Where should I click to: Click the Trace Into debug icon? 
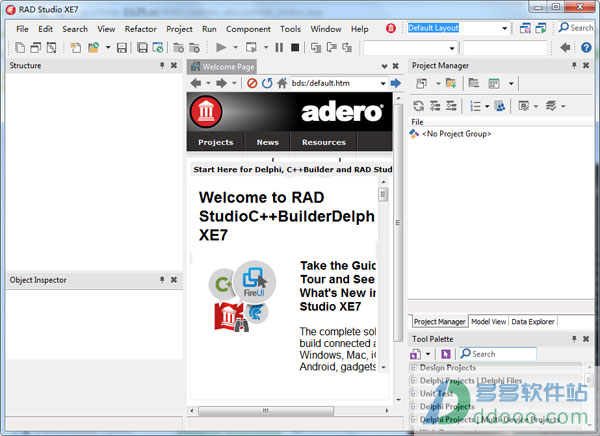point(316,47)
